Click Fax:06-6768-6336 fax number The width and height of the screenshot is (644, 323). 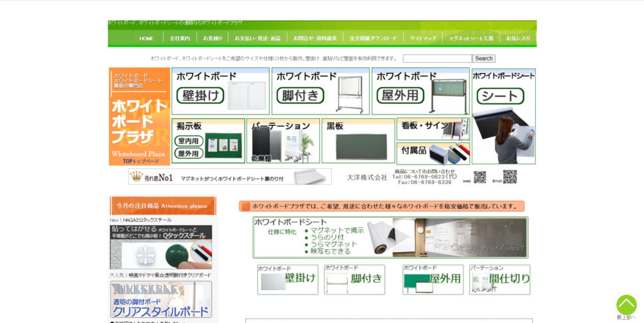425,182
